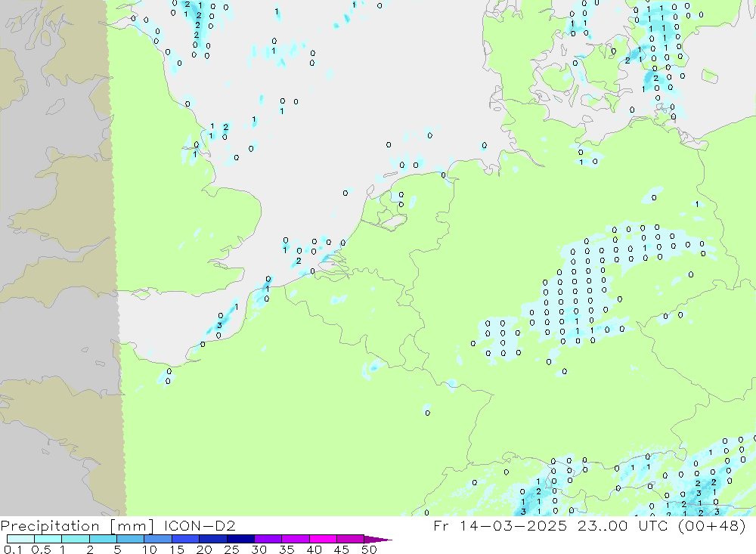Click the '0.5' legend scale value
Image resolution: width=756 pixels, height=554 pixels.
[41, 549]
